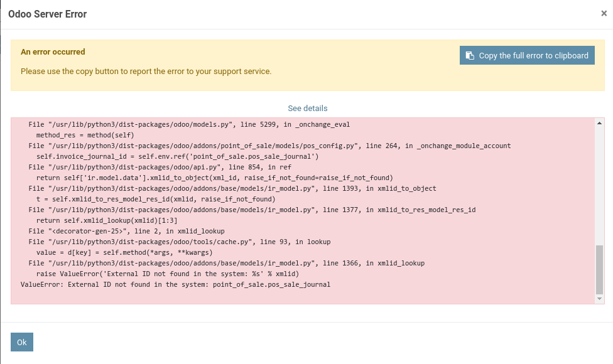Click the 't = self.xmlid_to_res_model_res_id' line
613x364 pixels.
coord(156,199)
